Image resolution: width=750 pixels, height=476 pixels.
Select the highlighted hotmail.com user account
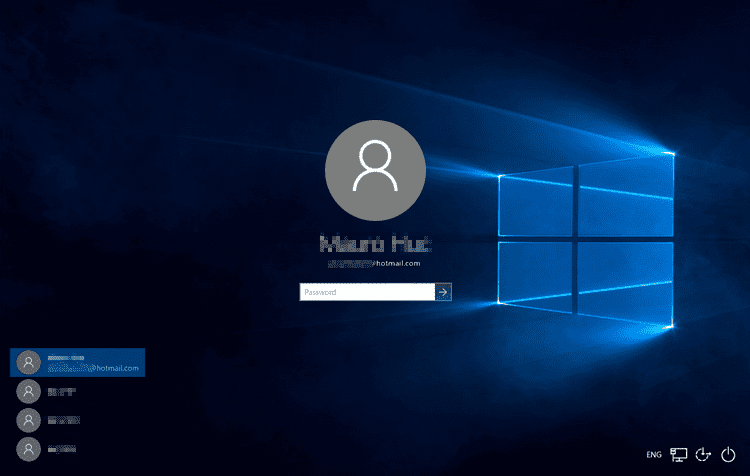77,363
